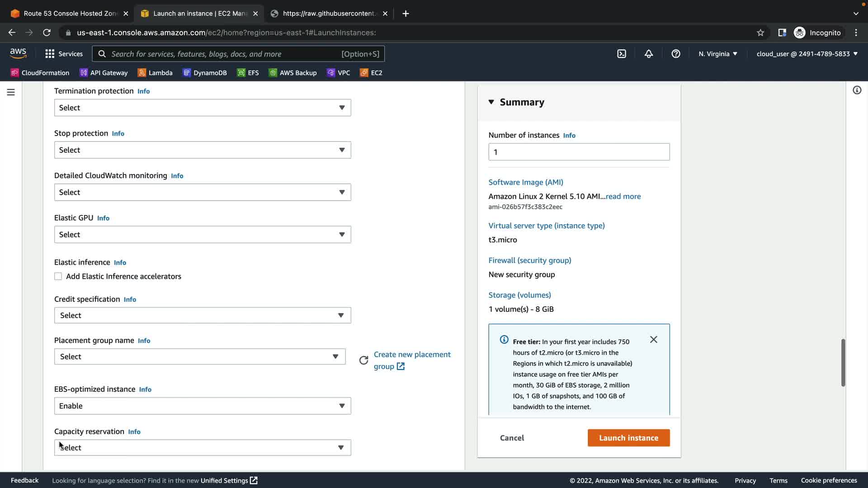This screenshot has width=868, height=488.
Task: Expand EBS-optimized instance dropdown
Action: click(x=202, y=406)
